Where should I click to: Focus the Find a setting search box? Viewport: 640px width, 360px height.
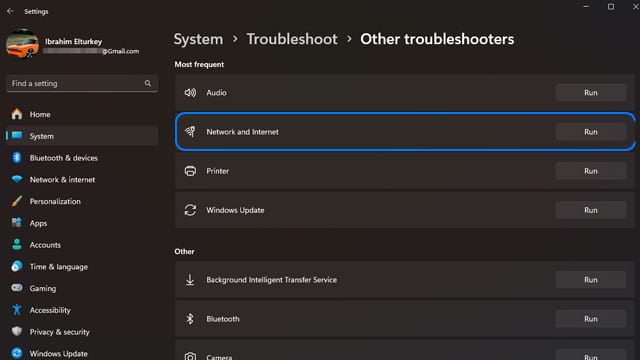click(x=82, y=83)
